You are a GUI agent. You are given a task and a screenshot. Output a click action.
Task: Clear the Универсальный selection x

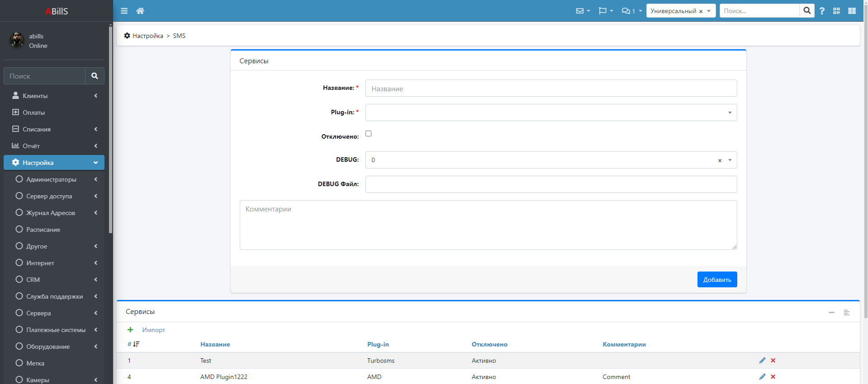coord(701,11)
